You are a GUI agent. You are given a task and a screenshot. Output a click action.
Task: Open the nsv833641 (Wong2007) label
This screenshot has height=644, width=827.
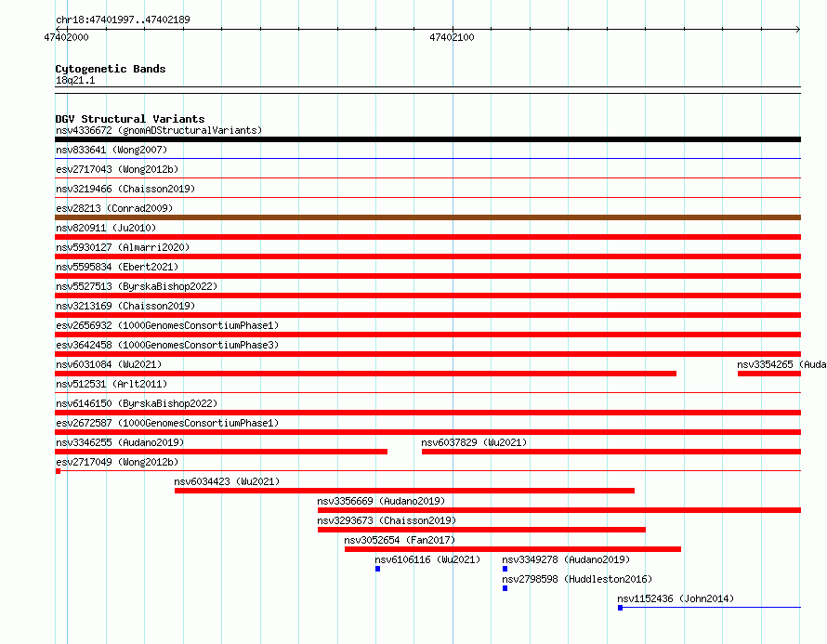tap(112, 150)
